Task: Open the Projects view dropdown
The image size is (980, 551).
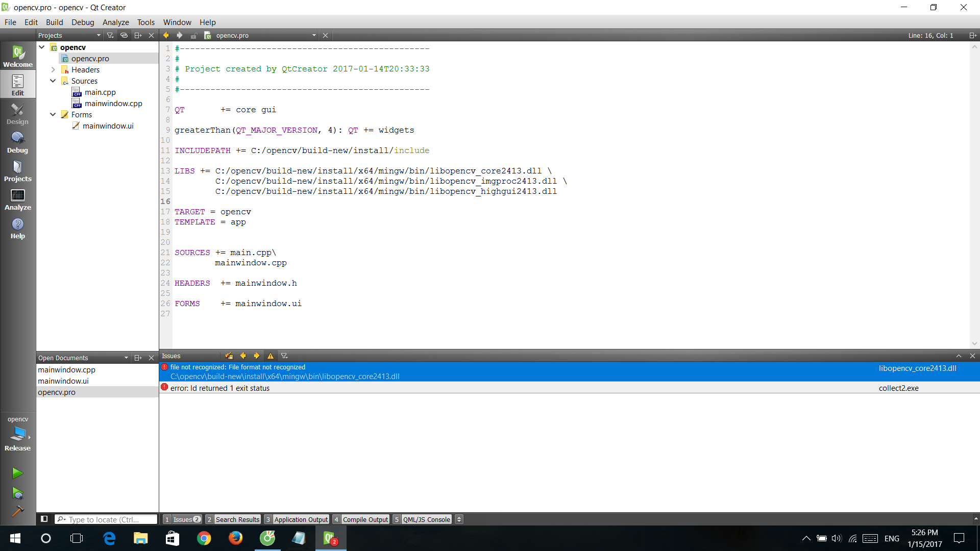Action: tap(69, 35)
